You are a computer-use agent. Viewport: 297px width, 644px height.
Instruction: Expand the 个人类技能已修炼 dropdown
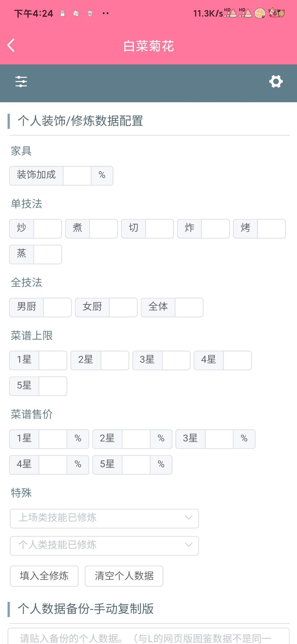104,545
